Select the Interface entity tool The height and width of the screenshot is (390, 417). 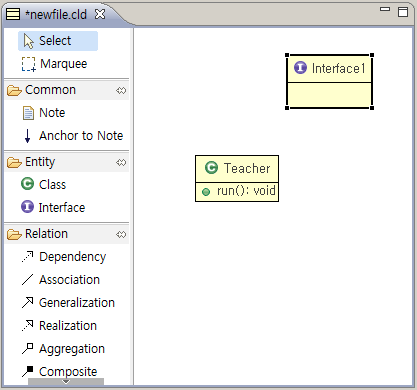point(53,207)
